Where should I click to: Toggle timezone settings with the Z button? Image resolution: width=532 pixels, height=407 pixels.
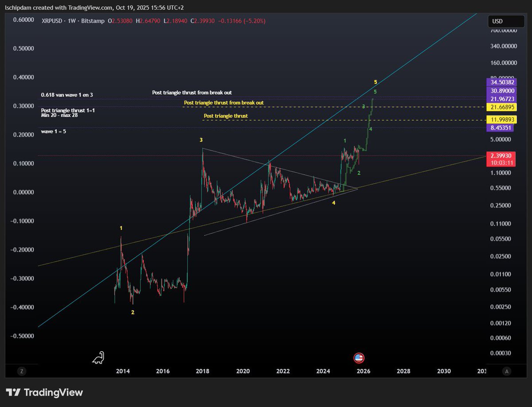(x=22, y=371)
